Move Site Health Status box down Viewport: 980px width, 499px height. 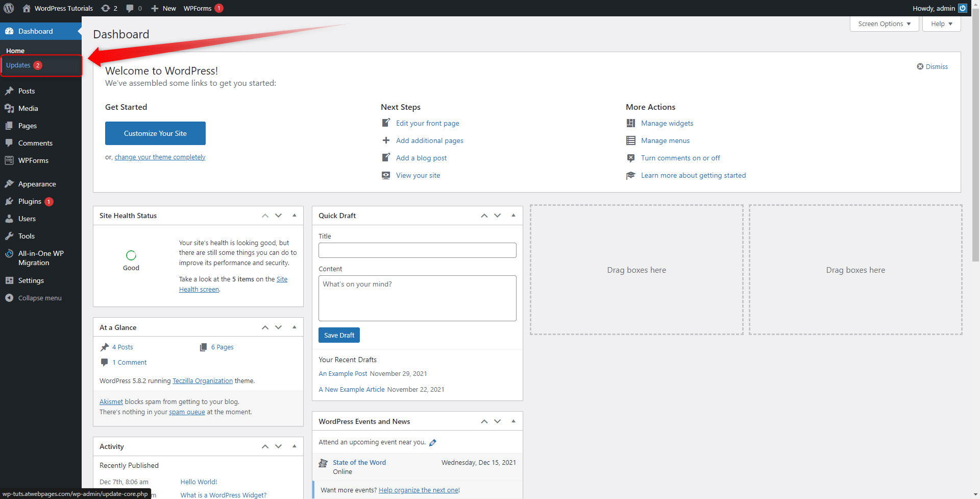coord(279,216)
